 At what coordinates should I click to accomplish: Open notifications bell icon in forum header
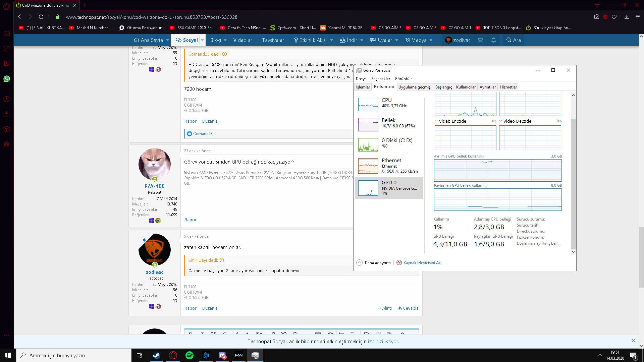click(493, 40)
